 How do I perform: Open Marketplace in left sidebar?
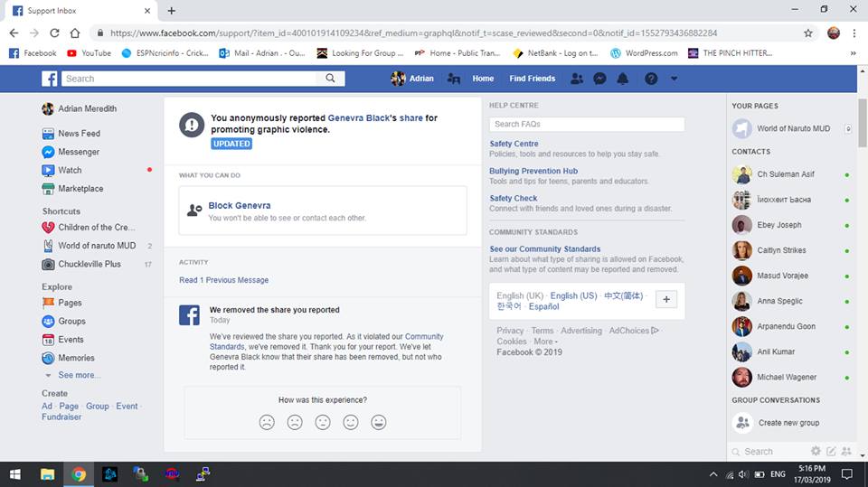tap(80, 189)
